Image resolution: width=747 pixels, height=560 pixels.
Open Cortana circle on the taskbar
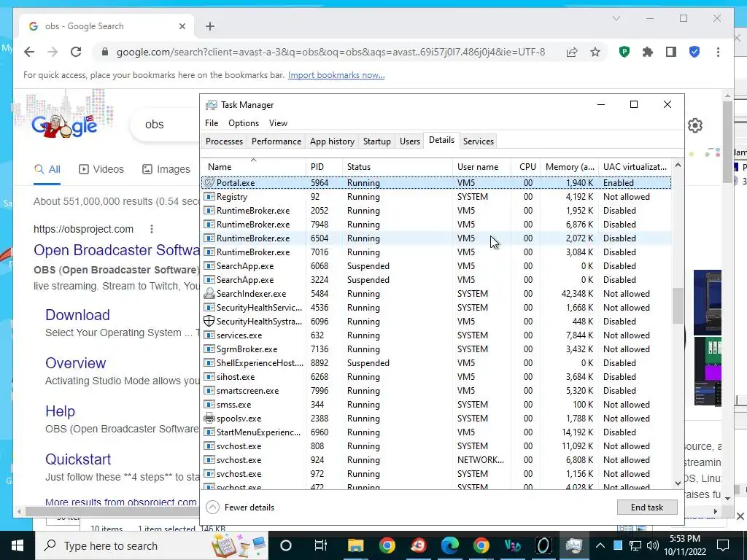(286, 545)
